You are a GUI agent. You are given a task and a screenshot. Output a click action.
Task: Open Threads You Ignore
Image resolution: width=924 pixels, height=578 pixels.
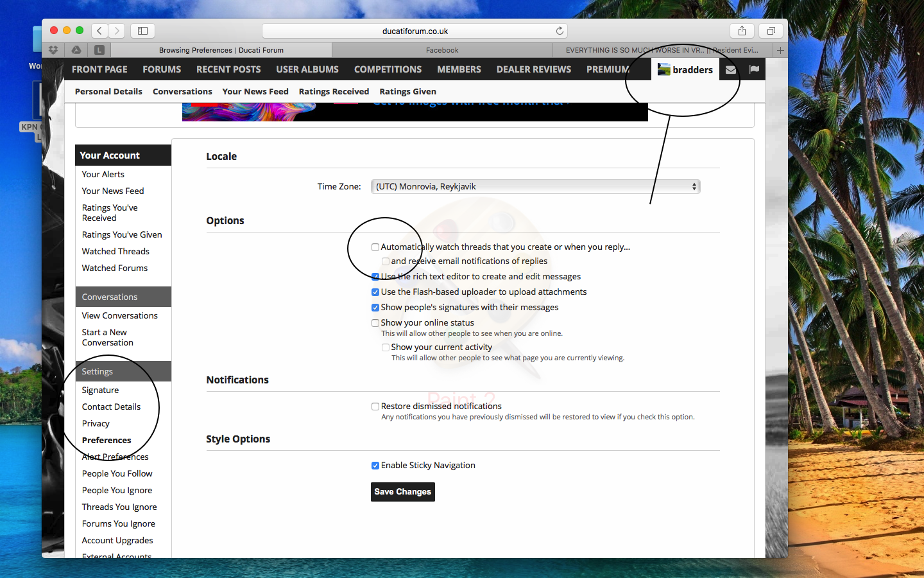click(x=119, y=507)
